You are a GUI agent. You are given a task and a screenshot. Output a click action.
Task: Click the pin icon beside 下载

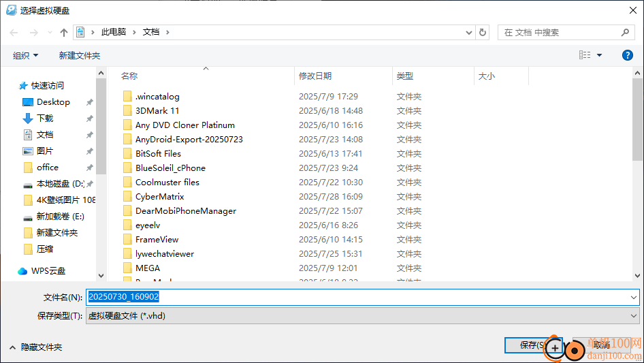click(x=90, y=119)
